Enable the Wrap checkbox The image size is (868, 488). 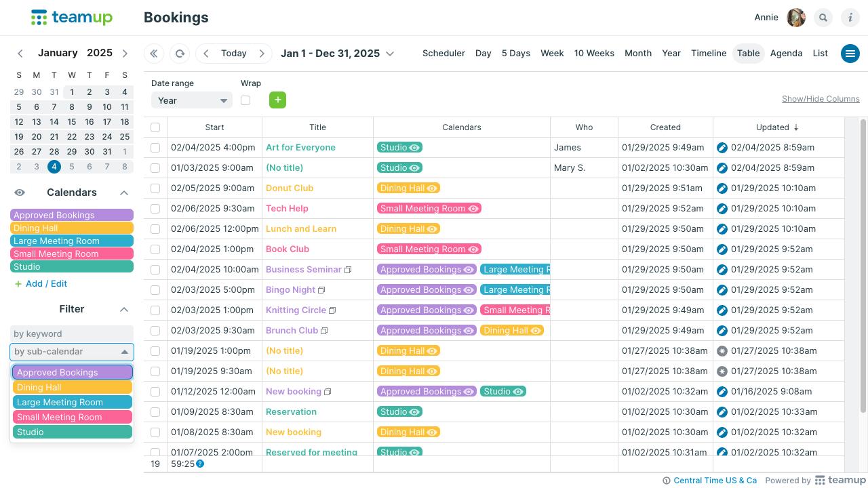(x=245, y=100)
